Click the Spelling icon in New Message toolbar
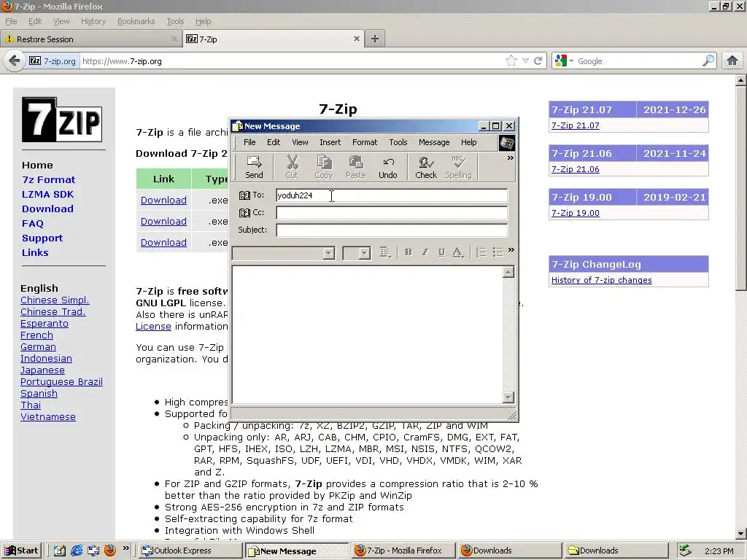This screenshot has height=560, width=747. pos(458,167)
